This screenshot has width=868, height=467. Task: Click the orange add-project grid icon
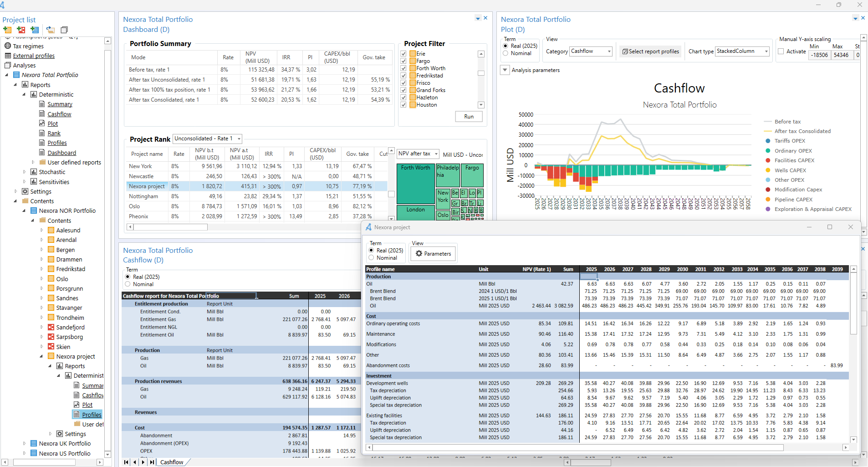pos(7,30)
